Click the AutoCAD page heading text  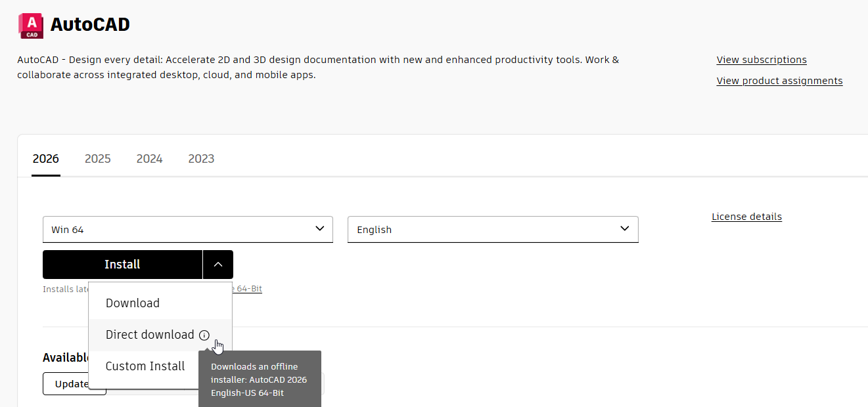(x=90, y=25)
